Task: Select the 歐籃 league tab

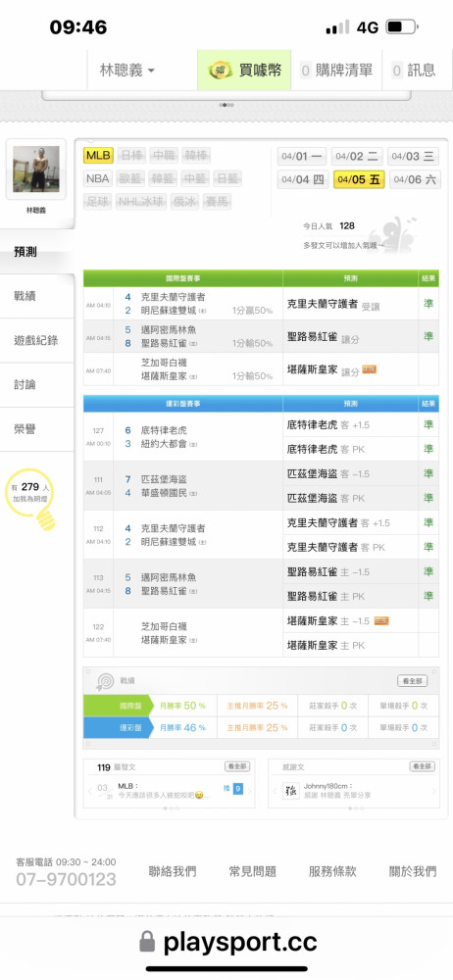Action: [x=130, y=178]
